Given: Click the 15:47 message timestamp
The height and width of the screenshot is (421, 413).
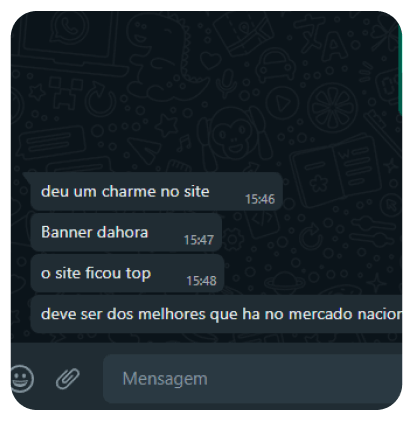Looking at the screenshot, I should [199, 240].
